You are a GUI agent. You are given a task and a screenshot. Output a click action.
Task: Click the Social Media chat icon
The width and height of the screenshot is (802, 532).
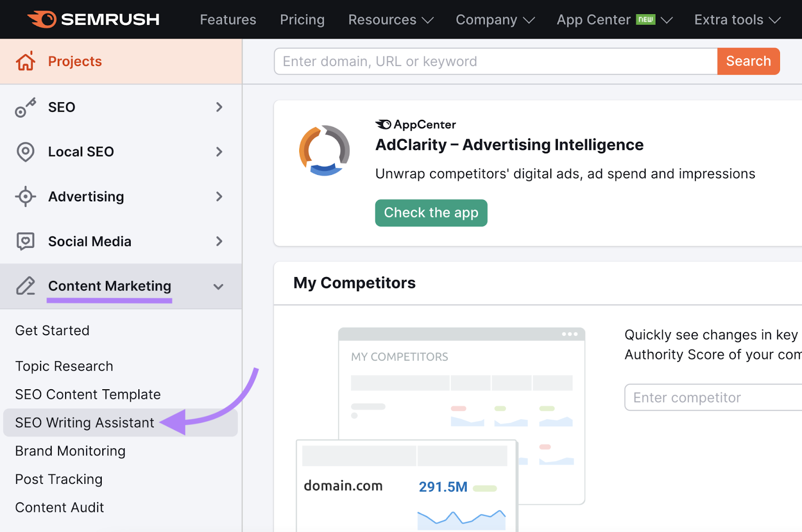[25, 241]
